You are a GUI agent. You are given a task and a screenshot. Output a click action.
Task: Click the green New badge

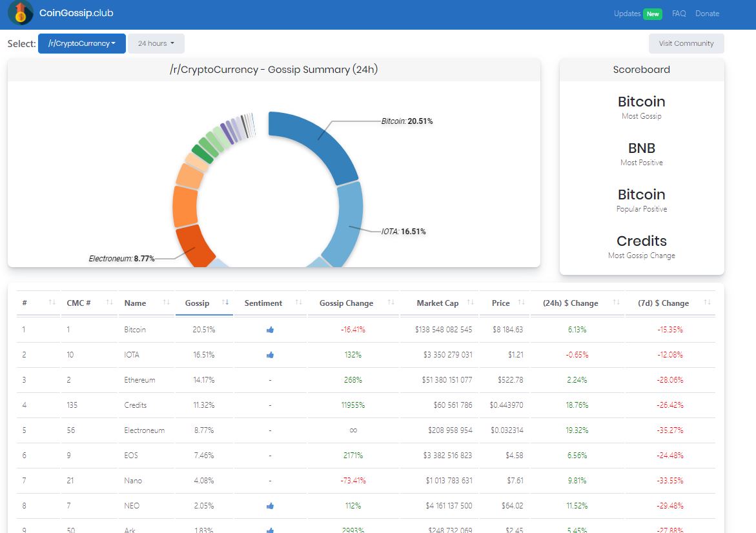pos(653,14)
